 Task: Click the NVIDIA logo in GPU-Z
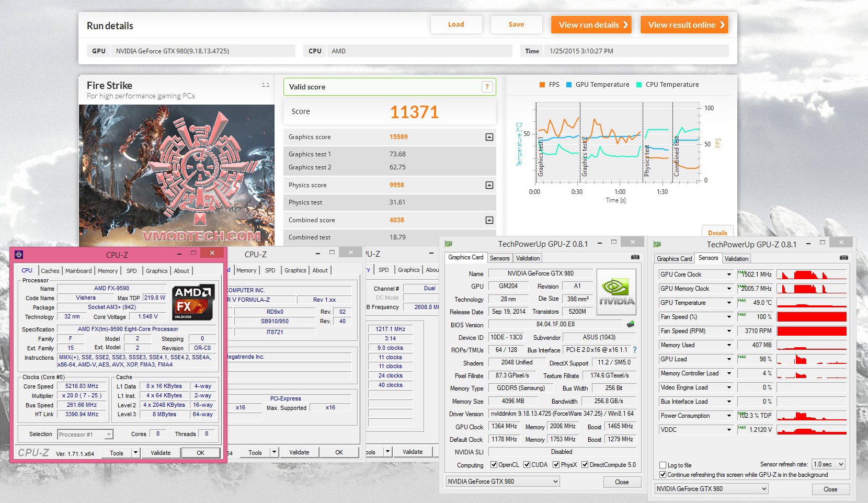click(616, 292)
